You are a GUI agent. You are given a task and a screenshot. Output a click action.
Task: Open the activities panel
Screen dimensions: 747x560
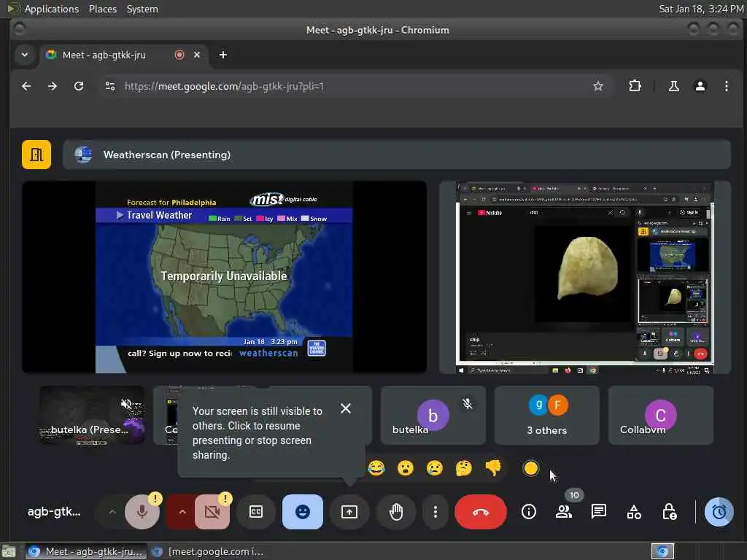click(x=634, y=512)
